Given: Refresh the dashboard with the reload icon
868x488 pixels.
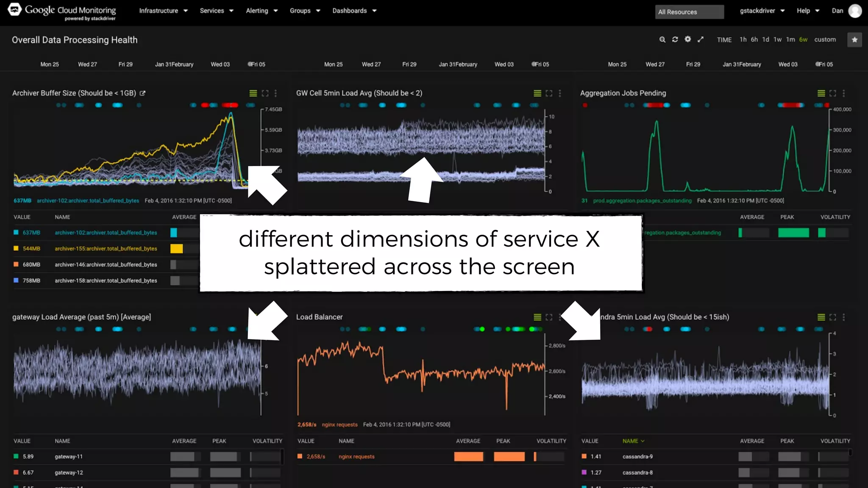Looking at the screenshot, I should pos(675,39).
